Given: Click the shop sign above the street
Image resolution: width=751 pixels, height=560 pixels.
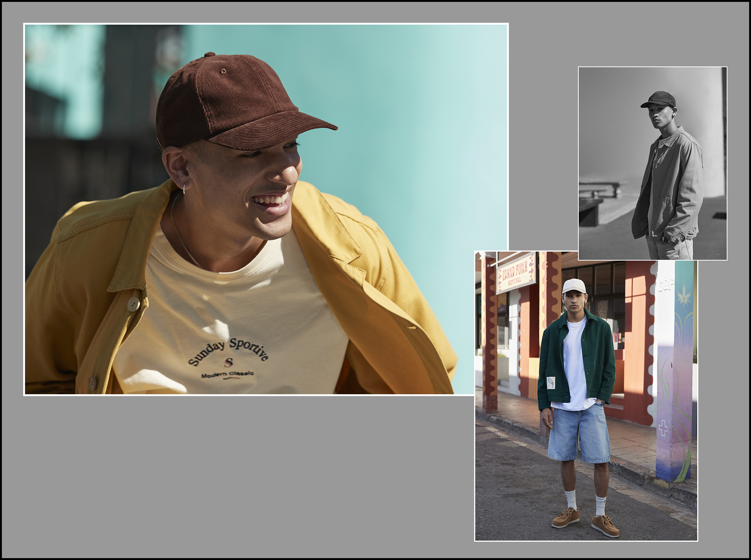Looking at the screenshot, I should coord(516,275).
